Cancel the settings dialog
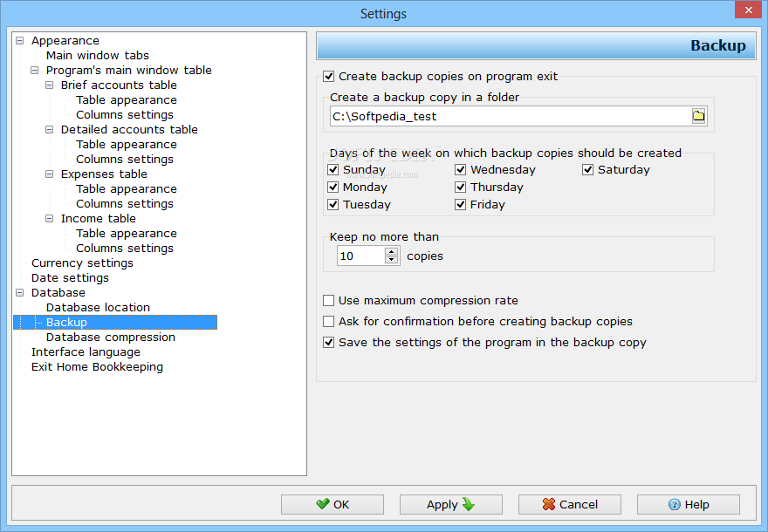The width and height of the screenshot is (768, 532). (570, 504)
